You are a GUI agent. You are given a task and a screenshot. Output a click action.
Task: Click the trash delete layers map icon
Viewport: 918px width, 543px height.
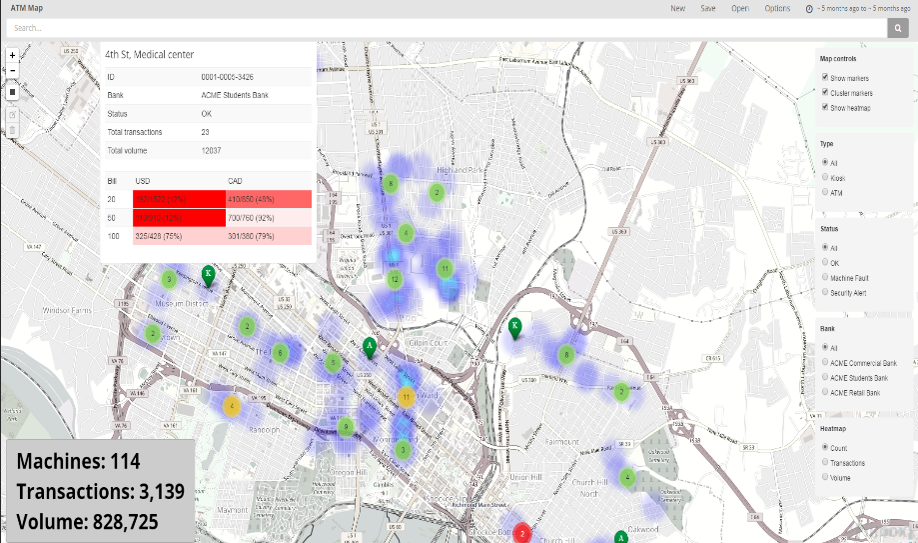tap(12, 130)
